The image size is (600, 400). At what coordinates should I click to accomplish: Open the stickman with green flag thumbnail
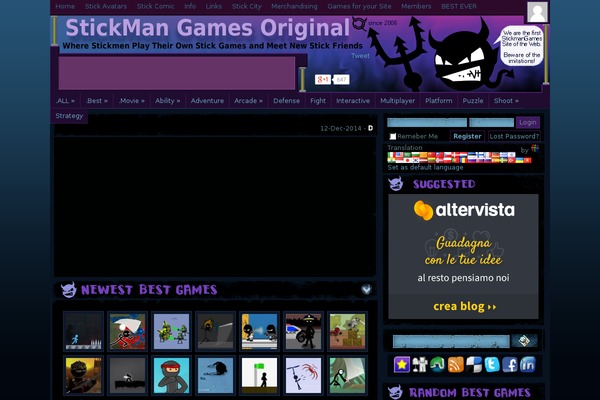tap(259, 376)
